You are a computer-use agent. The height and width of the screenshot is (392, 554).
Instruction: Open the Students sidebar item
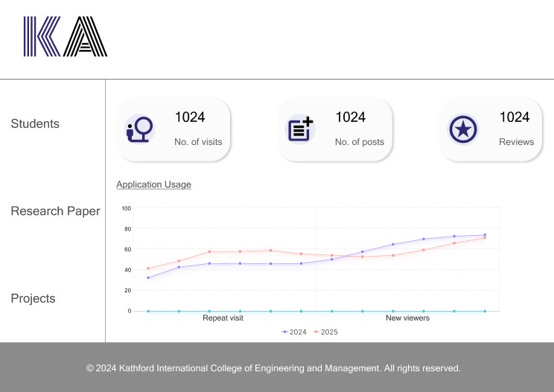[35, 123]
